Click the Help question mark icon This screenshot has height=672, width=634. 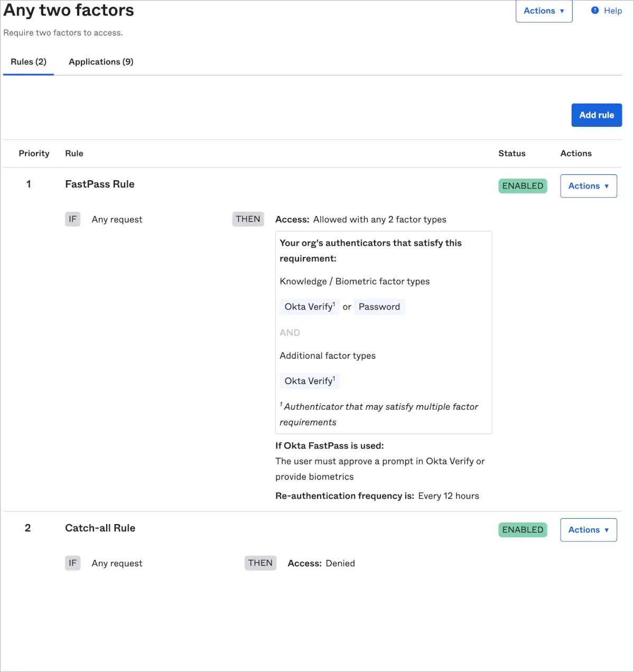(x=595, y=11)
